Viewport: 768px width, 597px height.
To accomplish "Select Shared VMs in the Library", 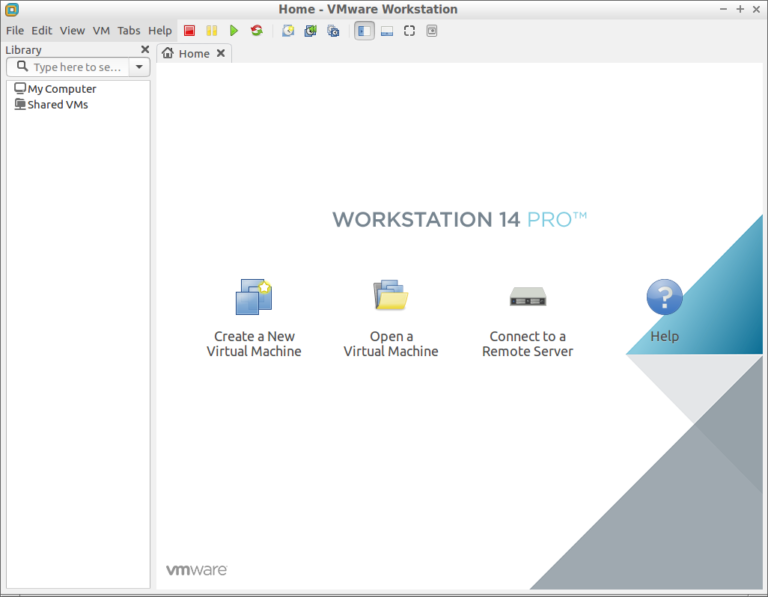I will pyautogui.click(x=51, y=104).
